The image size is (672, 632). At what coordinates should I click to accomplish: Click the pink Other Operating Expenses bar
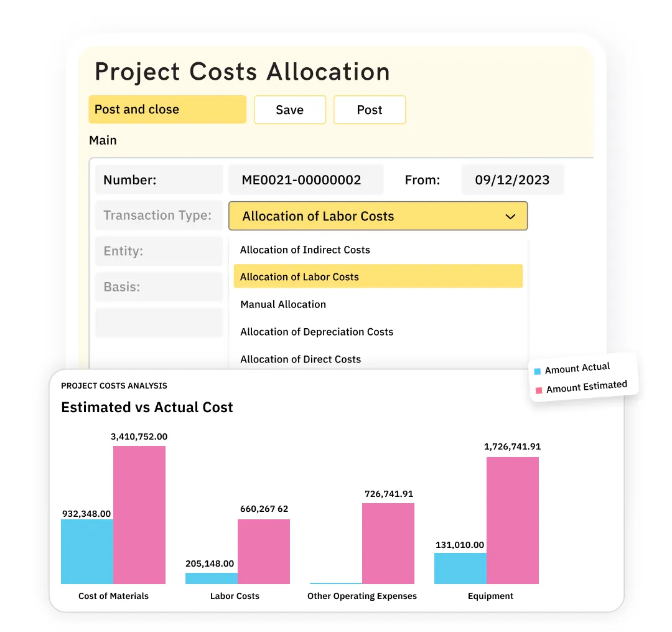point(388,543)
